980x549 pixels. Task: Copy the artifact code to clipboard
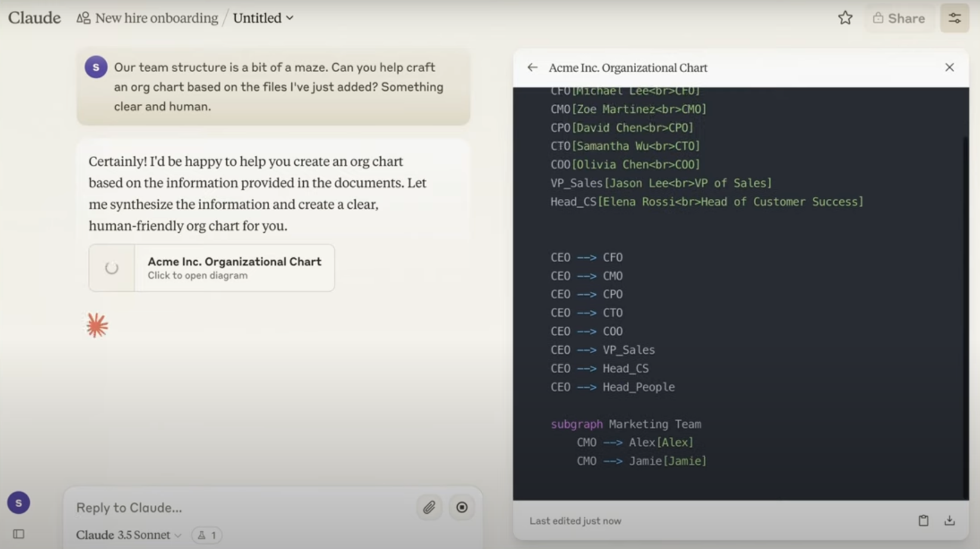[923, 520]
